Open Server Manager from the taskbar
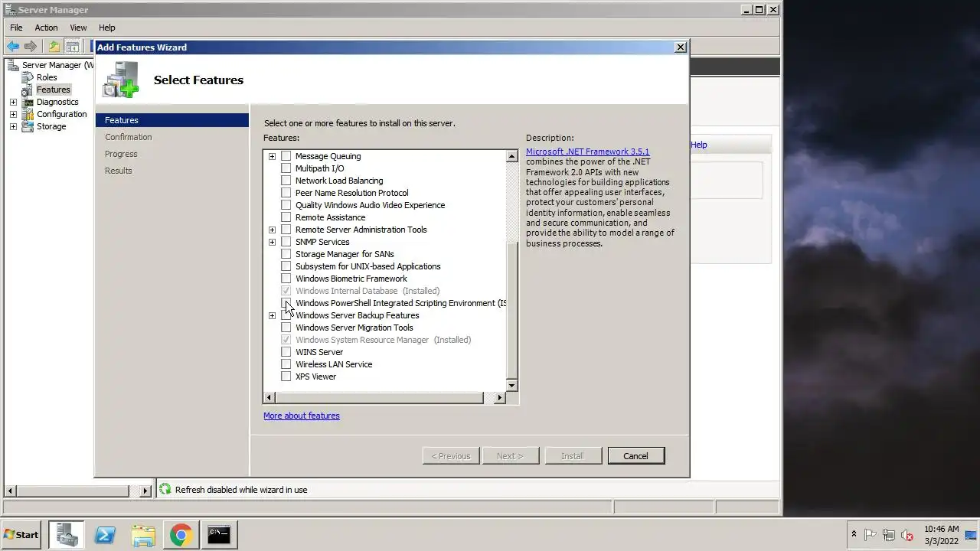This screenshot has width=980, height=551. pyautogui.click(x=67, y=535)
